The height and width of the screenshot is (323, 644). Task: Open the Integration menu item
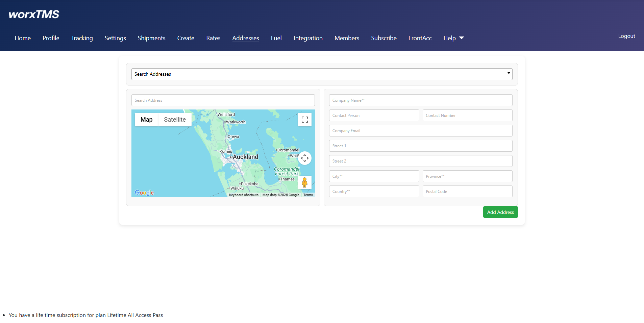point(308,38)
